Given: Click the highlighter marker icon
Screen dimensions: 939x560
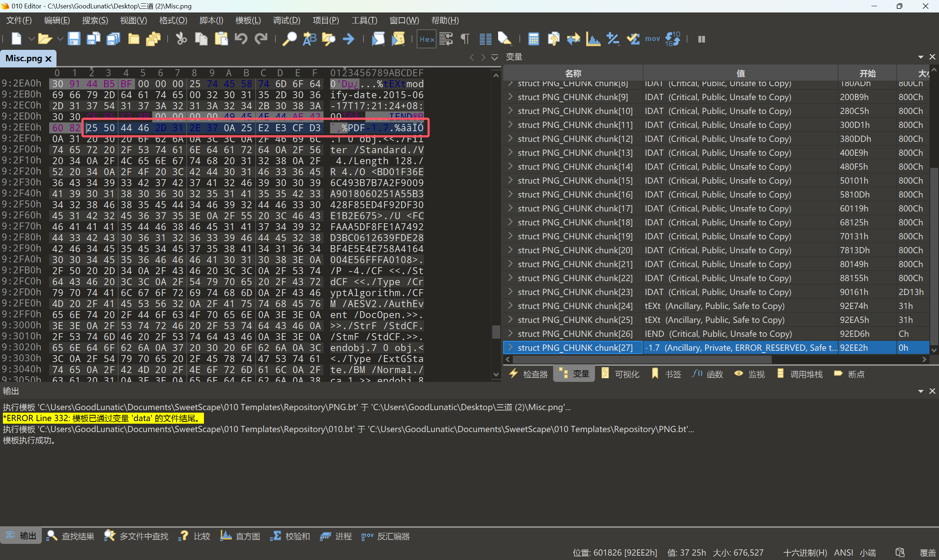Looking at the screenshot, I should (504, 39).
